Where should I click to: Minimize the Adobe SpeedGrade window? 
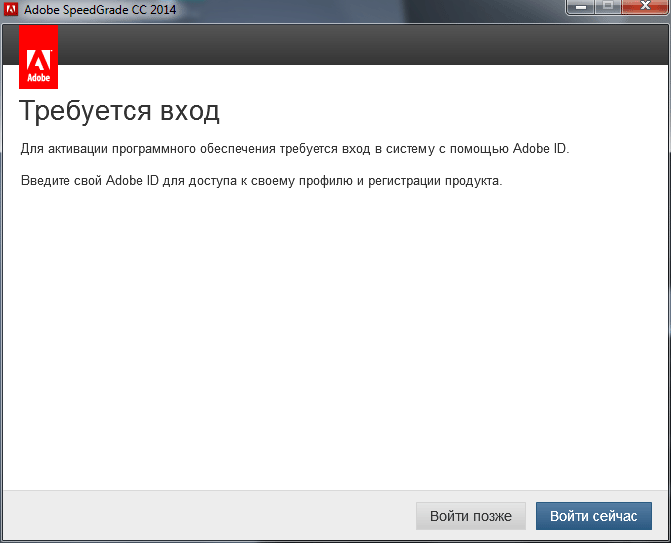[x=580, y=6]
